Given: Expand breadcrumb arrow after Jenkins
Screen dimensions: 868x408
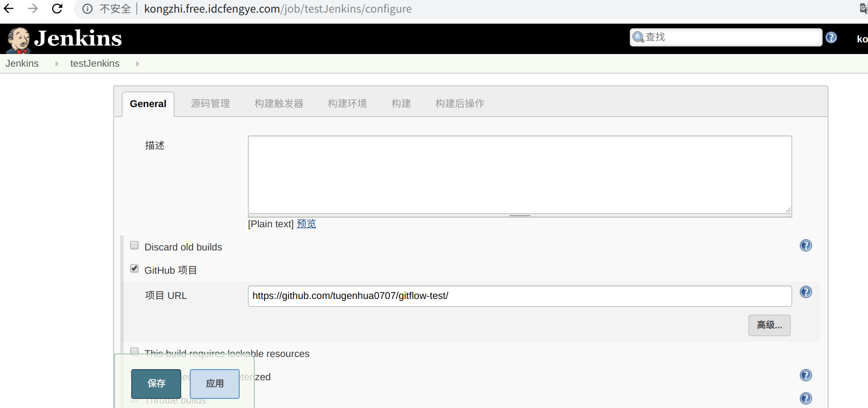Looking at the screenshot, I should 57,64.
